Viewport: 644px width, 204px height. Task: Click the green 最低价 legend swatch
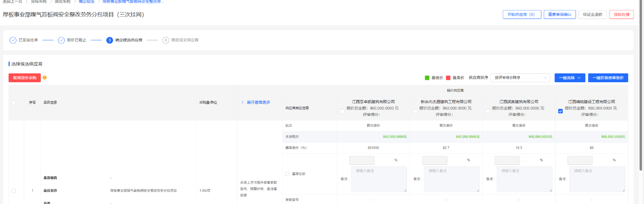[427, 78]
